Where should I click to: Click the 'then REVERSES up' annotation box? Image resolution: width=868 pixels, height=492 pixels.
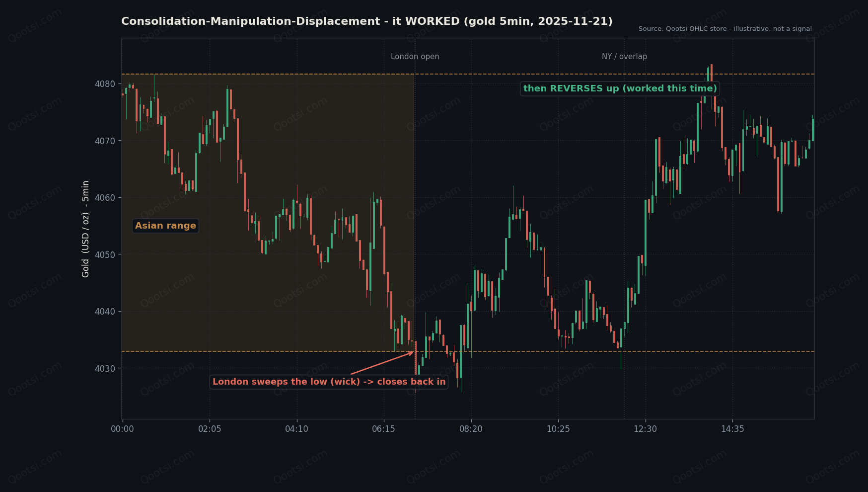click(620, 88)
